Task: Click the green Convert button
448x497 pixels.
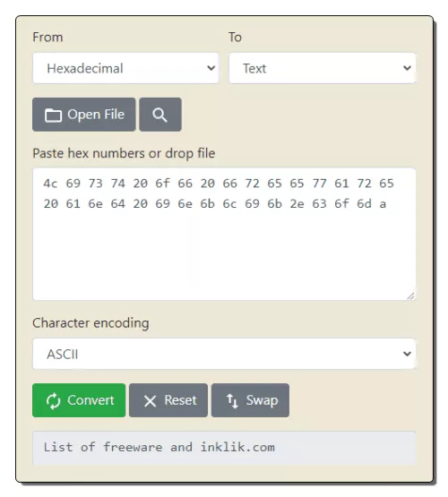Action: click(x=79, y=400)
